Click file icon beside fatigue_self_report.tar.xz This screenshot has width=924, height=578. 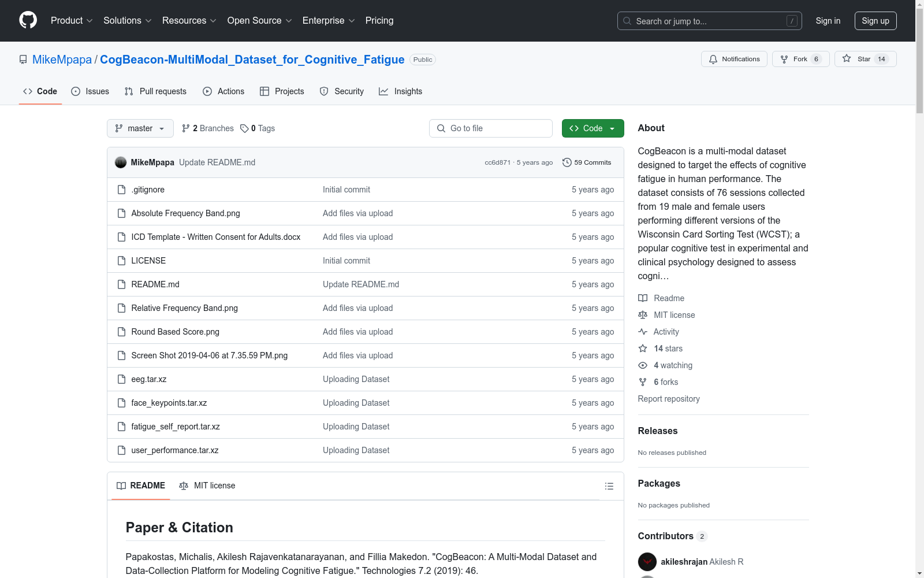coord(121,427)
